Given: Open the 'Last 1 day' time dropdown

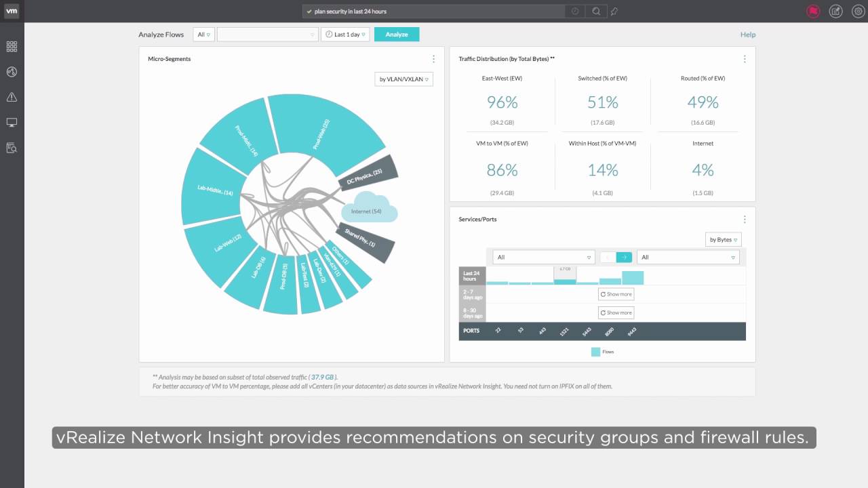Looking at the screenshot, I should tap(345, 35).
